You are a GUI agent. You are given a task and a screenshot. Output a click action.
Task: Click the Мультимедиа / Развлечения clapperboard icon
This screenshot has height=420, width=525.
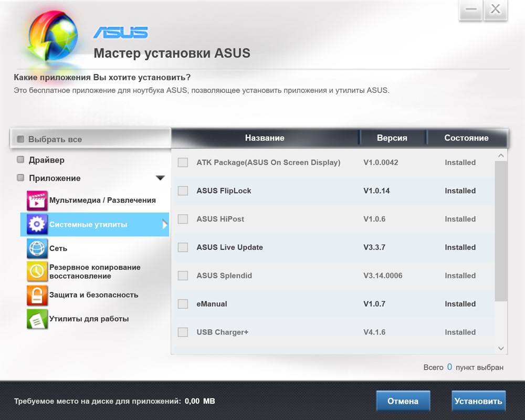click(37, 200)
